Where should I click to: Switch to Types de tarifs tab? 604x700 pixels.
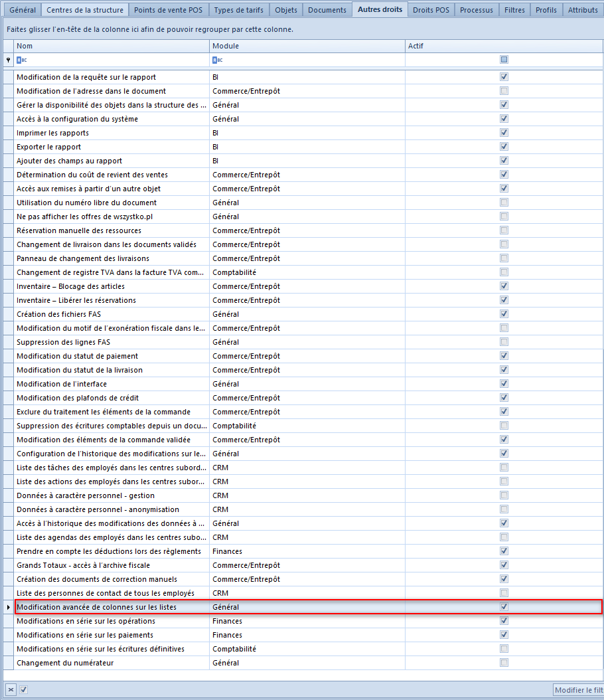239,10
